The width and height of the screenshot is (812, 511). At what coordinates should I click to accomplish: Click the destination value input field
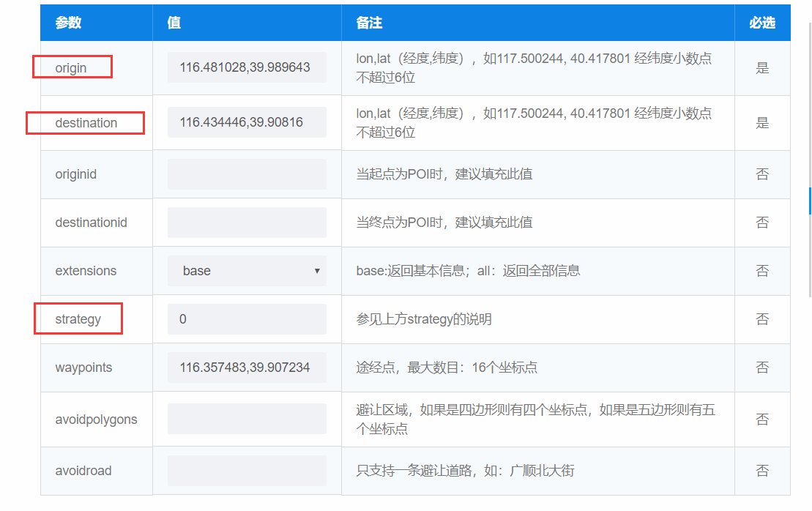coord(247,122)
